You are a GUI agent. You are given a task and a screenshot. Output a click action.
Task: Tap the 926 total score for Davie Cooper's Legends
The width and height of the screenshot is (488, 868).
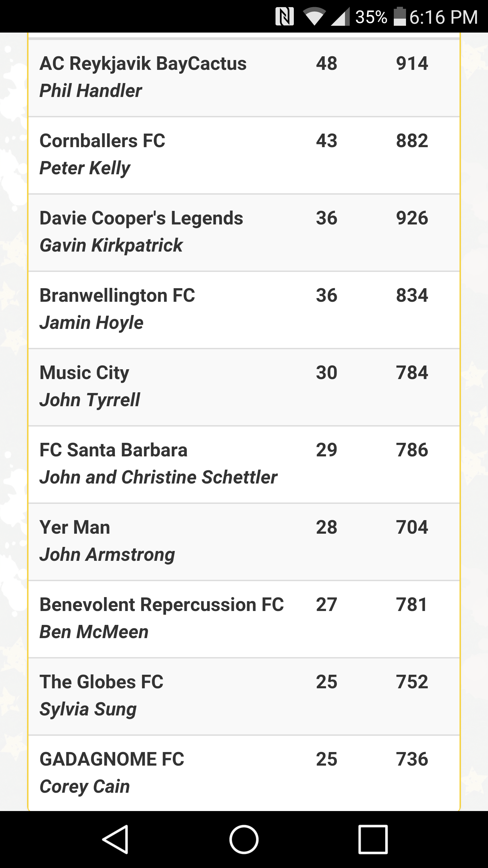[x=412, y=218]
